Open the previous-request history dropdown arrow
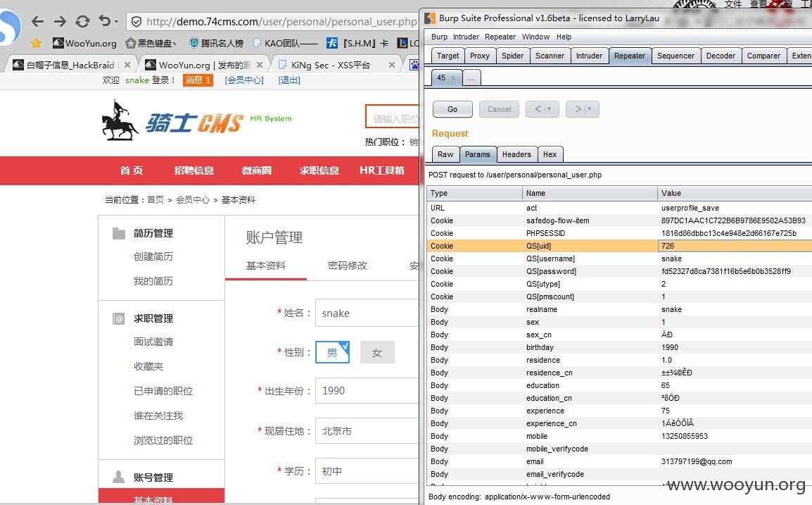Viewport: 812px width, 505px height. pos(549,109)
